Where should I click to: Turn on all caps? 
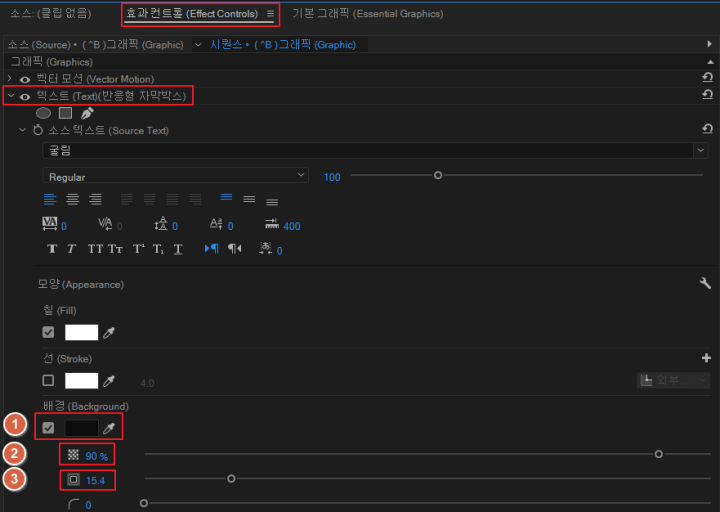95,249
